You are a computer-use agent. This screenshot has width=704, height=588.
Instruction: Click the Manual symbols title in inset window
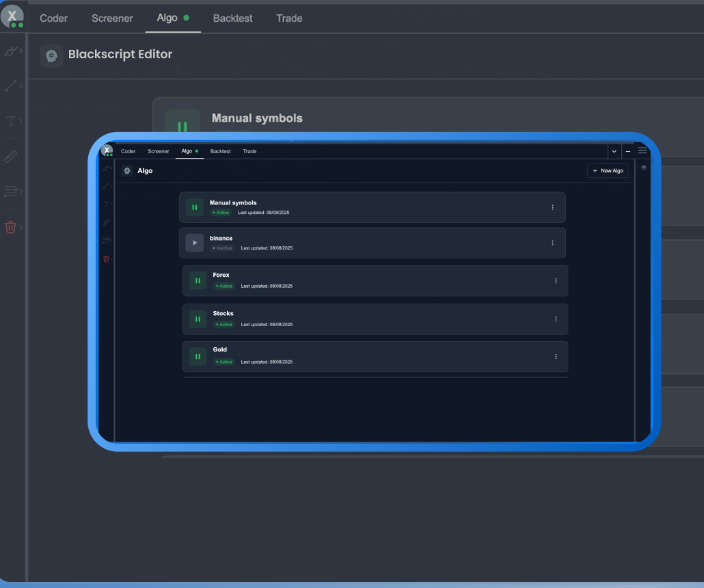(233, 203)
